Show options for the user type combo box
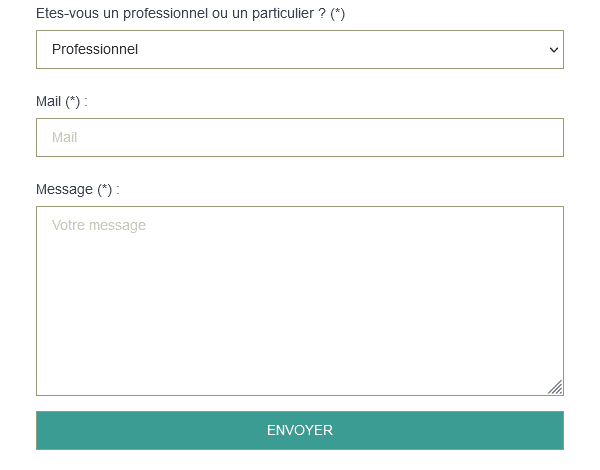The height and width of the screenshot is (470, 600). (x=299, y=49)
